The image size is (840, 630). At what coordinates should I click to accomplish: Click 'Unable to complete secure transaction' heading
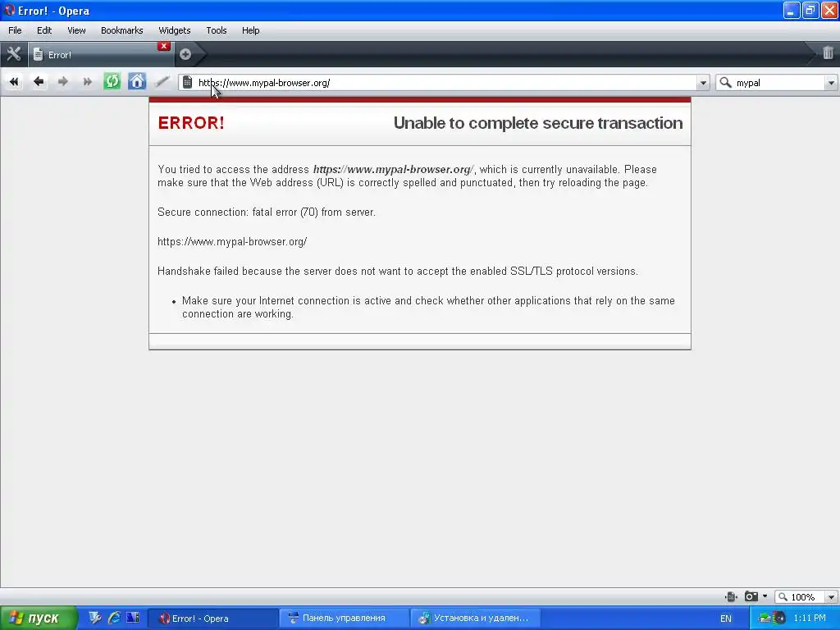pos(538,123)
